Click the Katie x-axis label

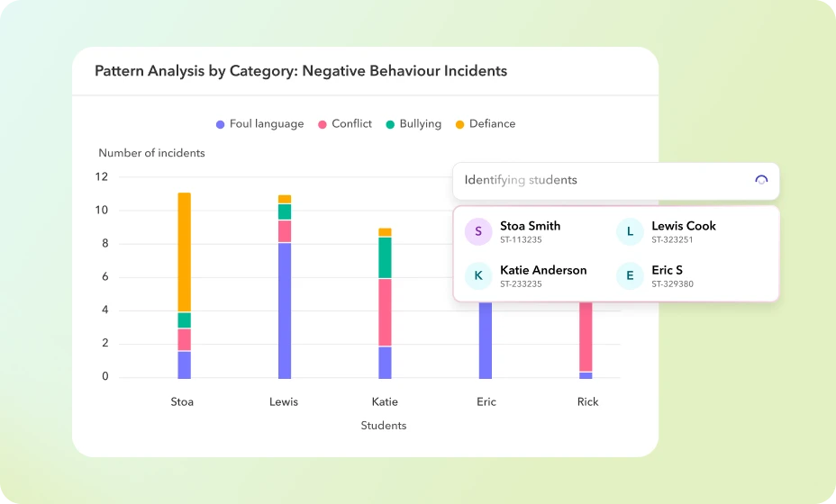(x=385, y=401)
